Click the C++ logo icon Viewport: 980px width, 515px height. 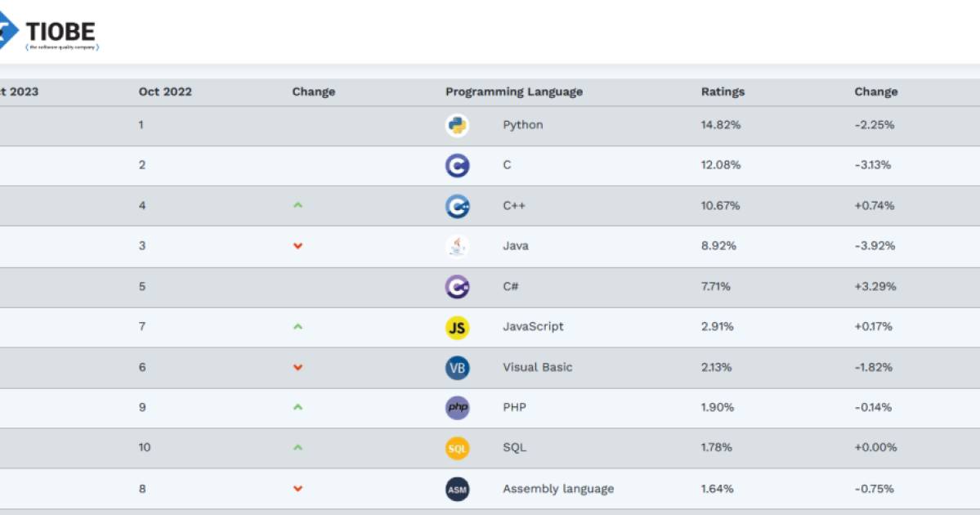pos(458,205)
